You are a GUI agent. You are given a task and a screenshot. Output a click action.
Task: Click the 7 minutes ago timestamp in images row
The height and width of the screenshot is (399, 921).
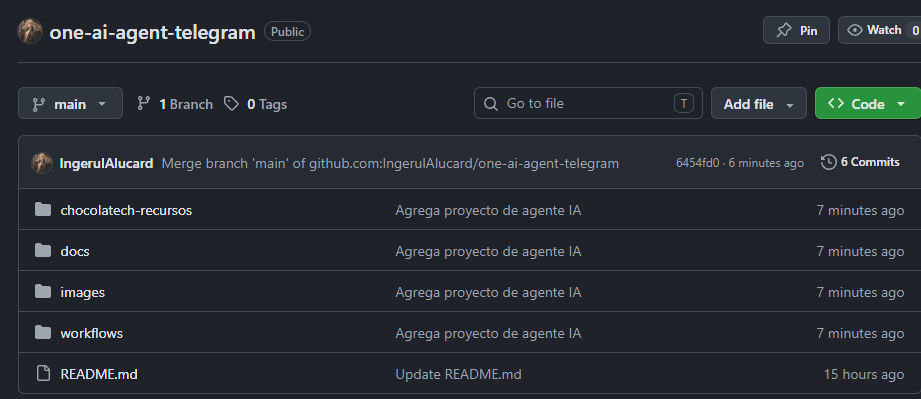tap(860, 292)
